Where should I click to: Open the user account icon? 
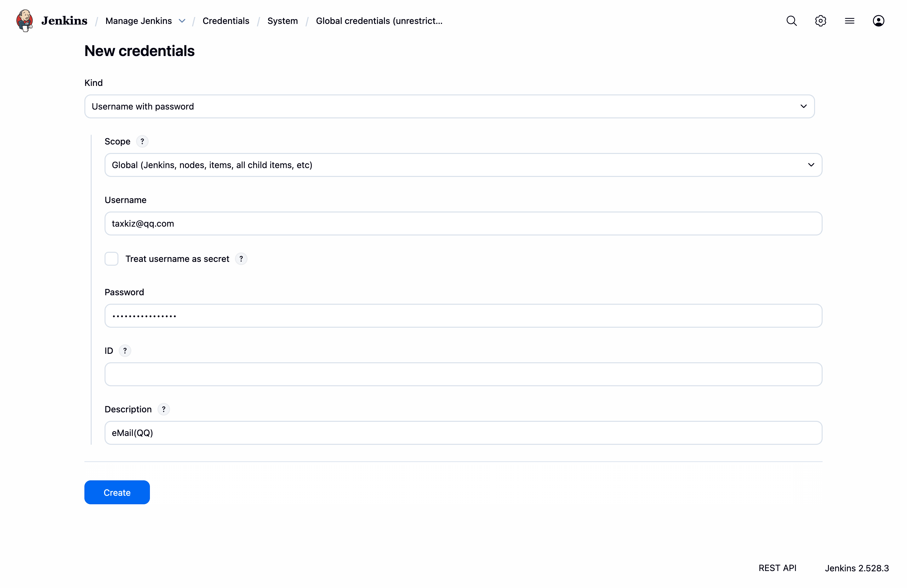(878, 20)
